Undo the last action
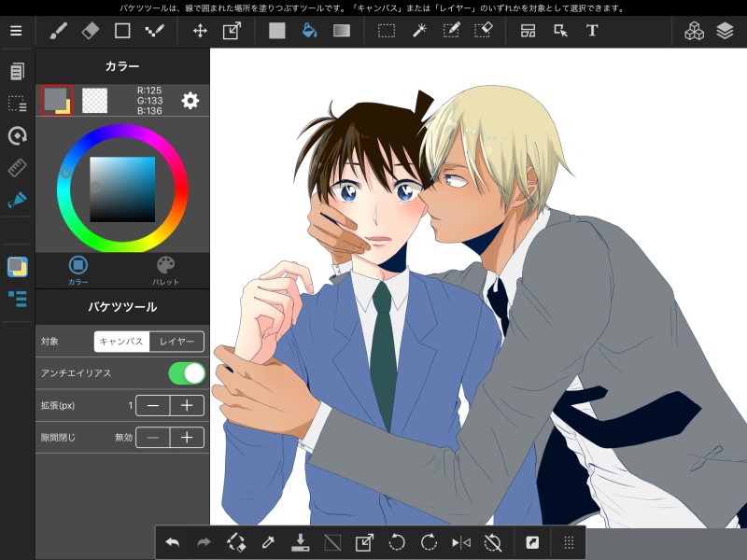Viewport: 747px width, 560px height. tap(172, 542)
